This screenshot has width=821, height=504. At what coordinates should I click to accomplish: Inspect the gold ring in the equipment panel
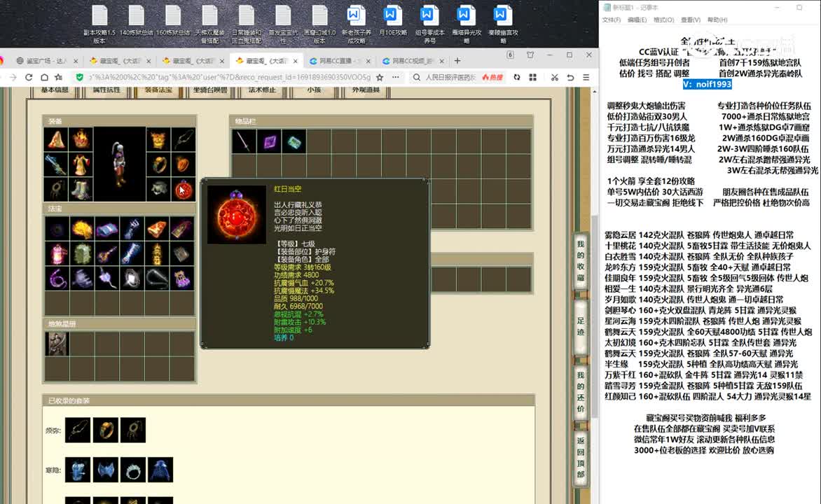pos(158,164)
